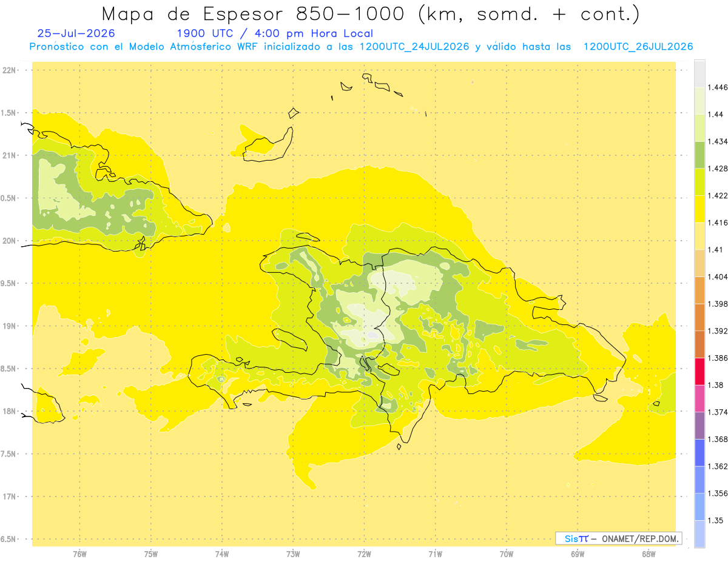Click the legend value '1.392'
Screen dimensions: 728x562
coord(719,331)
